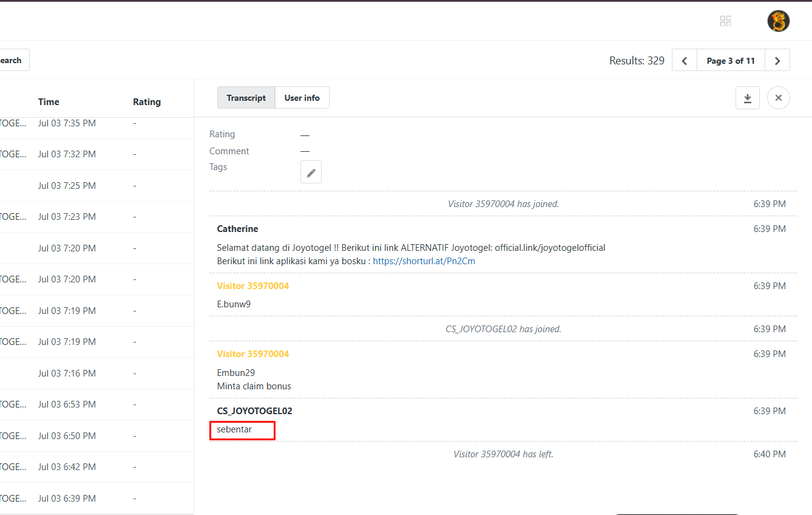Image resolution: width=812 pixels, height=515 pixels.
Task: Open the shorturl.at/Pn2Cm link
Action: (x=424, y=261)
